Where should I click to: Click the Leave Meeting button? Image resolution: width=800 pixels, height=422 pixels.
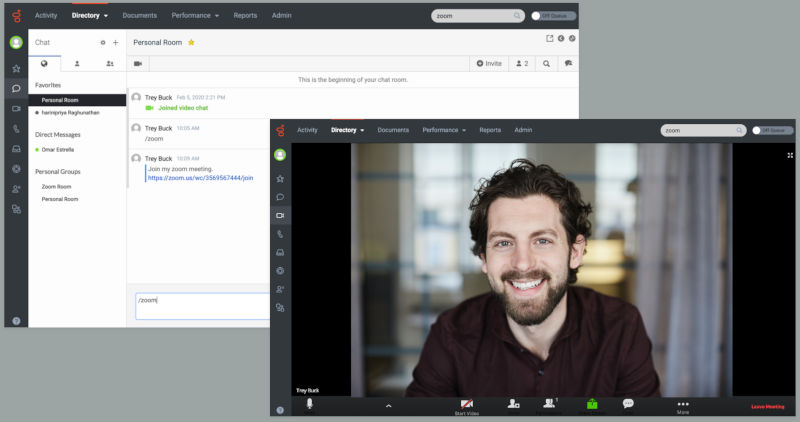[x=769, y=407]
